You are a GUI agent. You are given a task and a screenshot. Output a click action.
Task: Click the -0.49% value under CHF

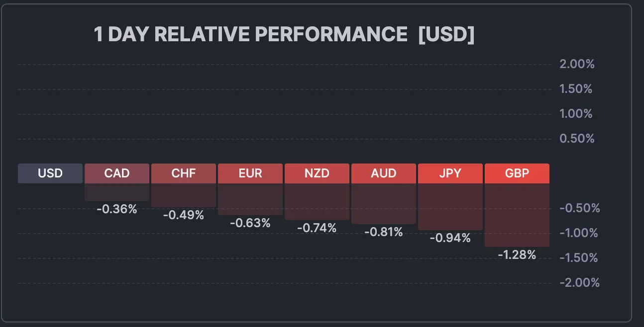click(184, 215)
